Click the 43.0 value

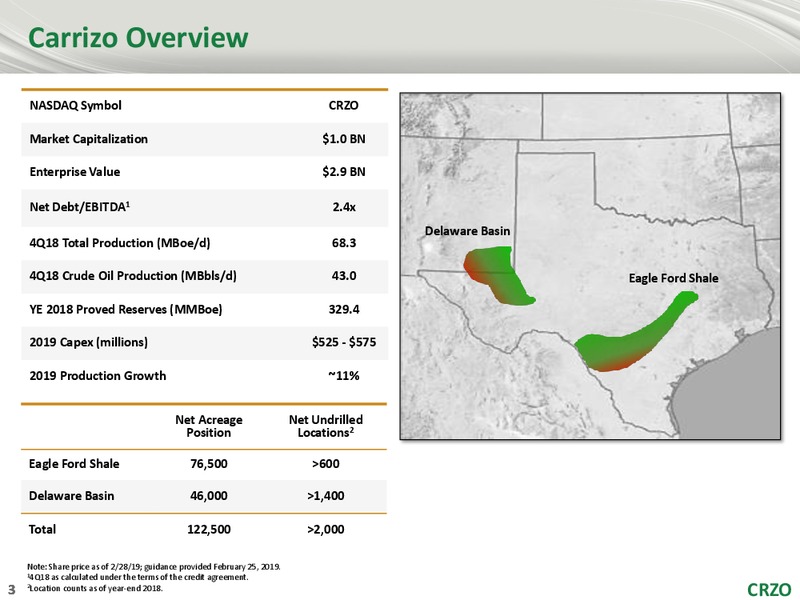point(344,276)
